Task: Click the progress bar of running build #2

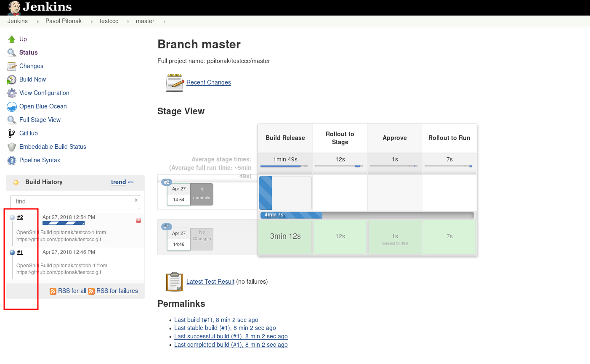Action: (x=63, y=223)
